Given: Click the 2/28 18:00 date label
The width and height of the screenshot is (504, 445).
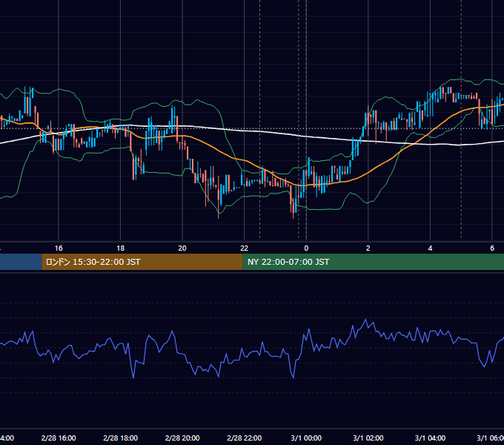Looking at the screenshot, I should pos(121,438).
